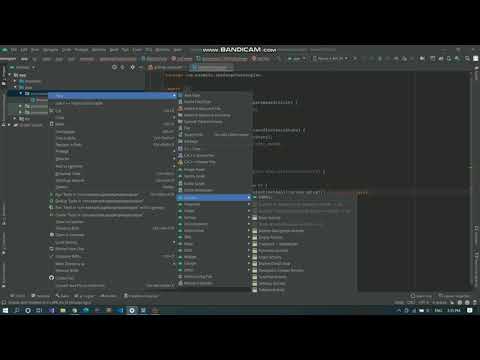Select Resource Bundle entry
The width and height of the screenshot is (480, 360).
tap(198, 283)
